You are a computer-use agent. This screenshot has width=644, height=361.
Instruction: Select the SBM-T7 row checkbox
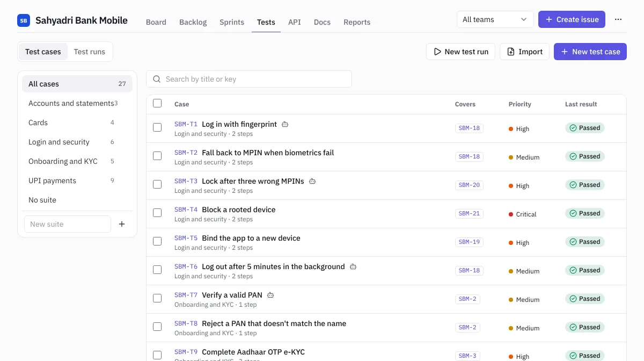click(157, 298)
